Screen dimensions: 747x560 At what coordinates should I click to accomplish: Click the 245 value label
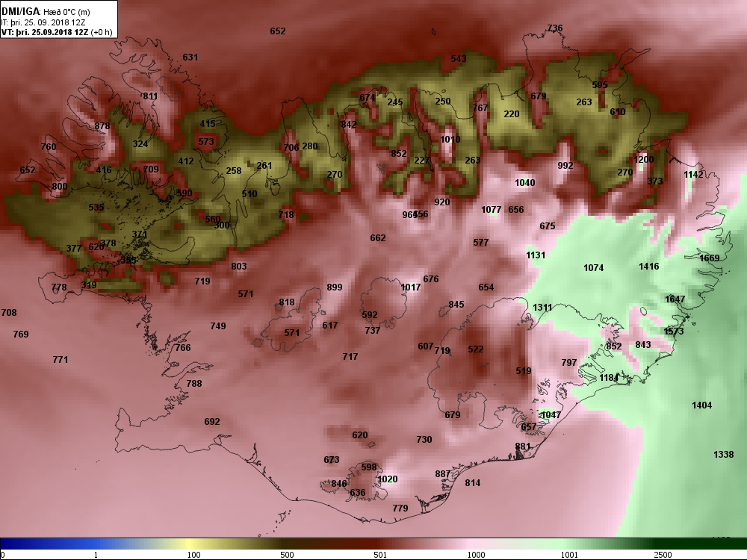click(x=395, y=102)
